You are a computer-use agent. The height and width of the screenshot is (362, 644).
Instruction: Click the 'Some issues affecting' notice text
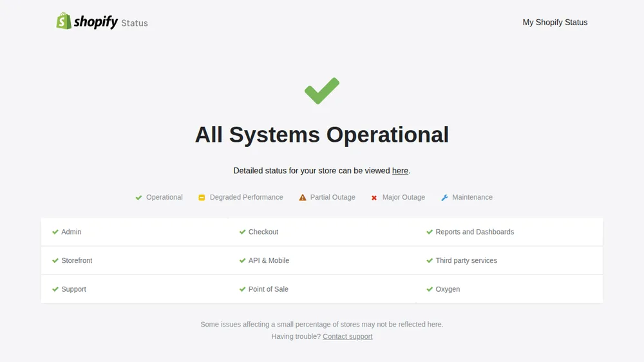(322, 325)
